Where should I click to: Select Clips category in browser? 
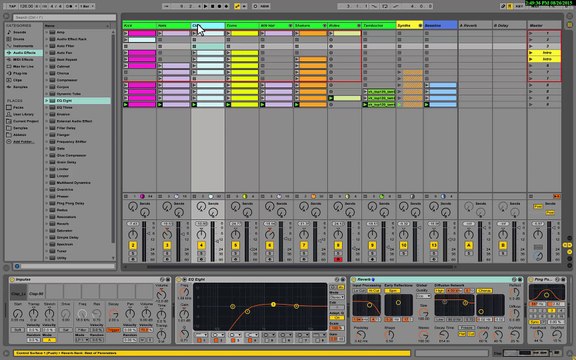[17, 80]
